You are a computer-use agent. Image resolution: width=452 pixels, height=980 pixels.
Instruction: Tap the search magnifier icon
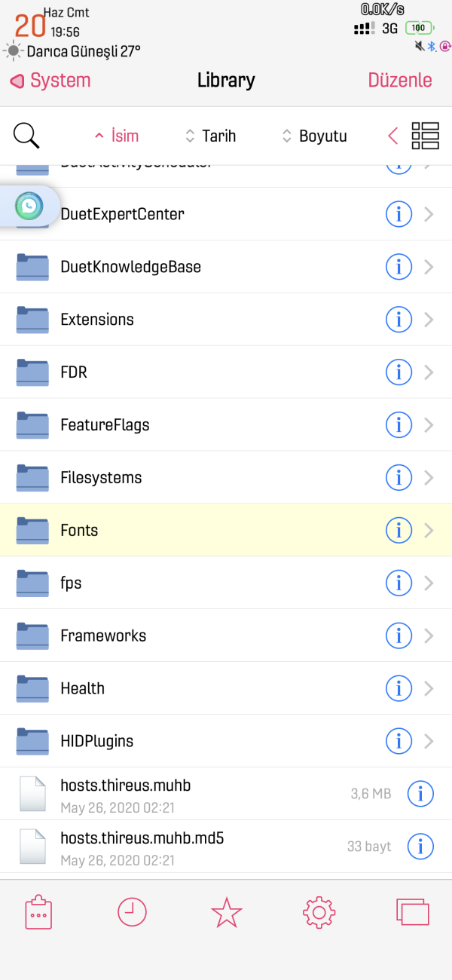point(26,136)
